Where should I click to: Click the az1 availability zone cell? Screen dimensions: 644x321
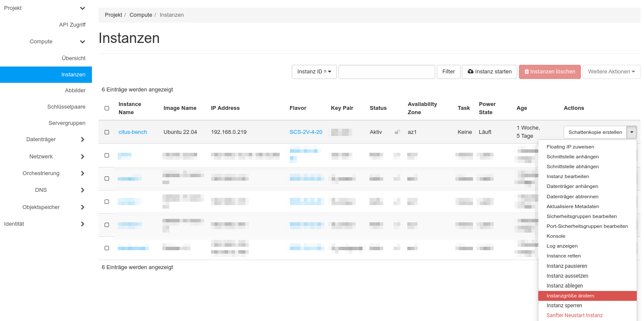(x=412, y=132)
